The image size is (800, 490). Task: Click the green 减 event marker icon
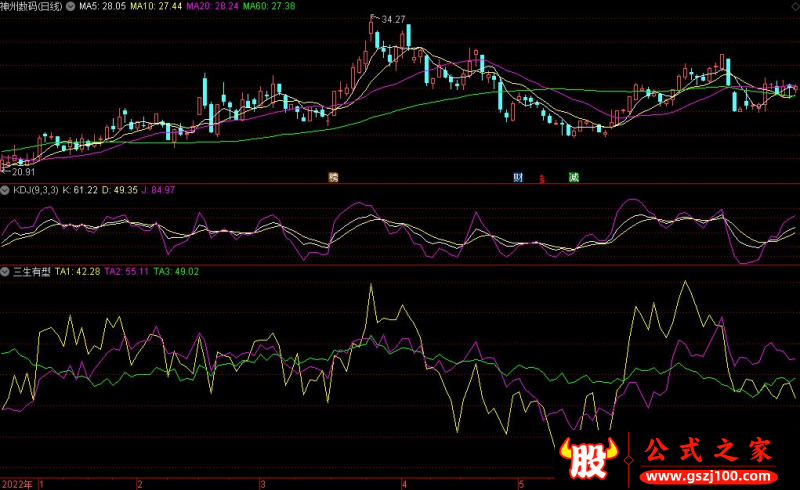[573, 178]
